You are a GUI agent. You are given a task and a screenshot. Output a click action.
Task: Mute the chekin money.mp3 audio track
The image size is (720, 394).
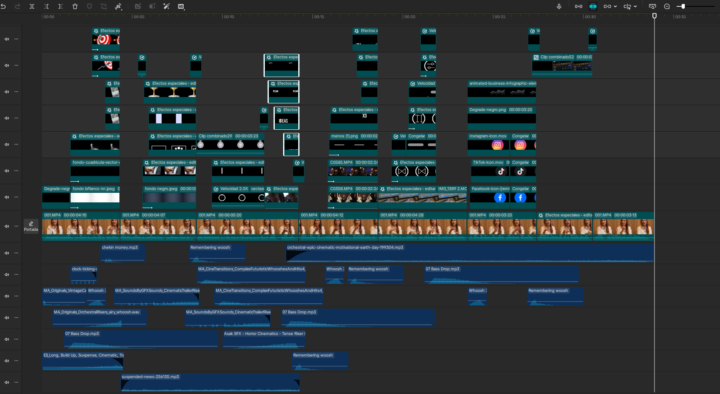pyautogui.click(x=6, y=253)
